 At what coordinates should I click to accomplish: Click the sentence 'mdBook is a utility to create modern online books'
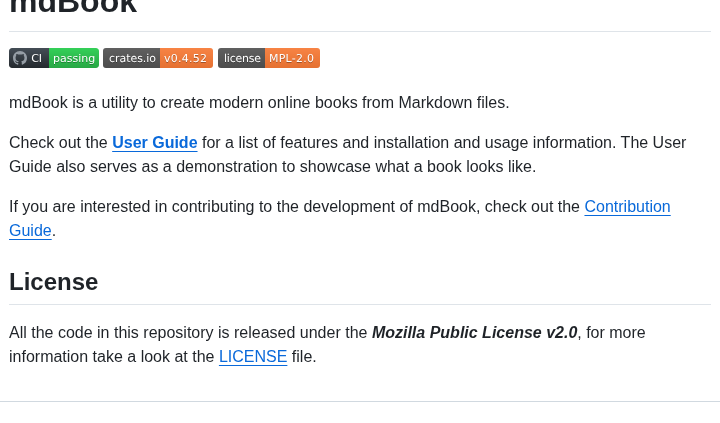coord(259,102)
